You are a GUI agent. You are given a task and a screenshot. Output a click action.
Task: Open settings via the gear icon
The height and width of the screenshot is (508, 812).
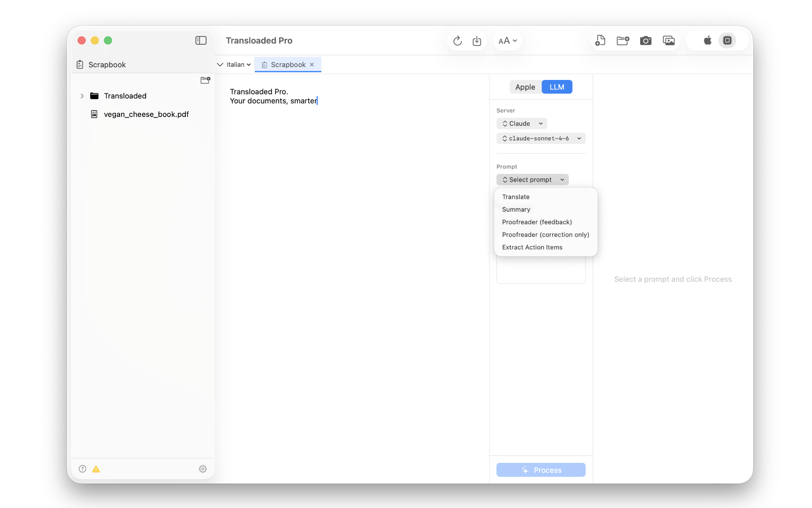click(203, 469)
